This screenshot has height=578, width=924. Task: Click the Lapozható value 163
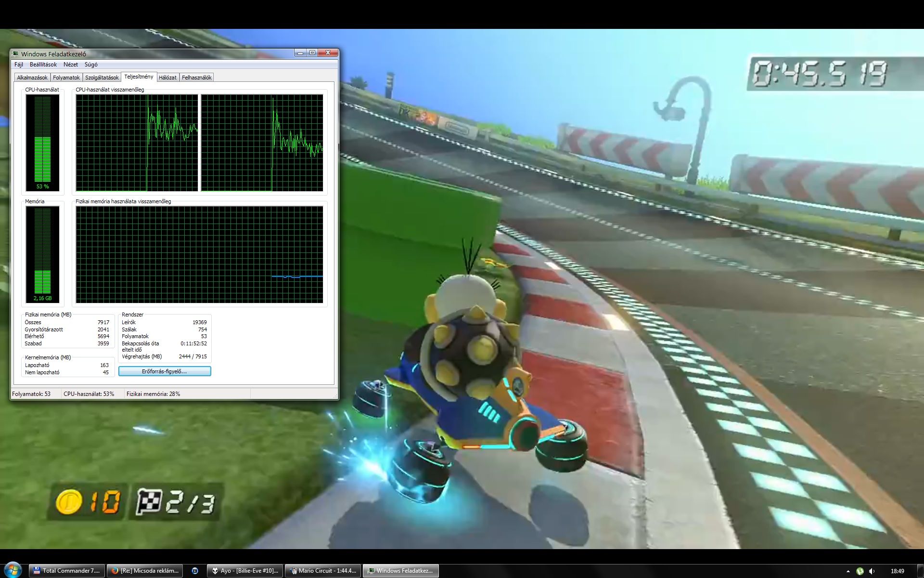pyautogui.click(x=104, y=366)
